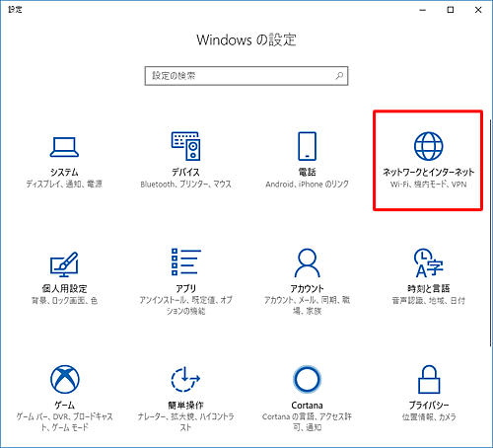Open the Ease of Access (簡単操作) icon
Image resolution: width=493 pixels, height=448 pixels.
pyautogui.click(x=185, y=379)
